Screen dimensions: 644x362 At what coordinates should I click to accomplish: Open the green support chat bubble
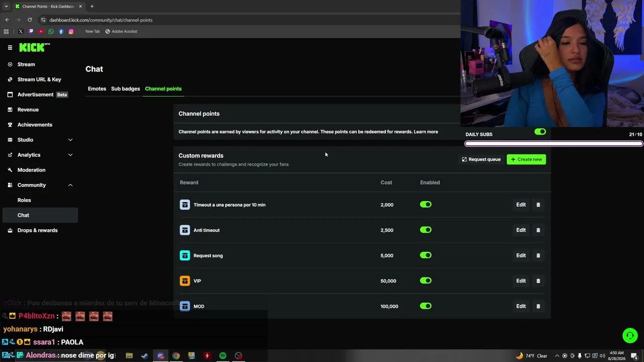click(x=630, y=335)
